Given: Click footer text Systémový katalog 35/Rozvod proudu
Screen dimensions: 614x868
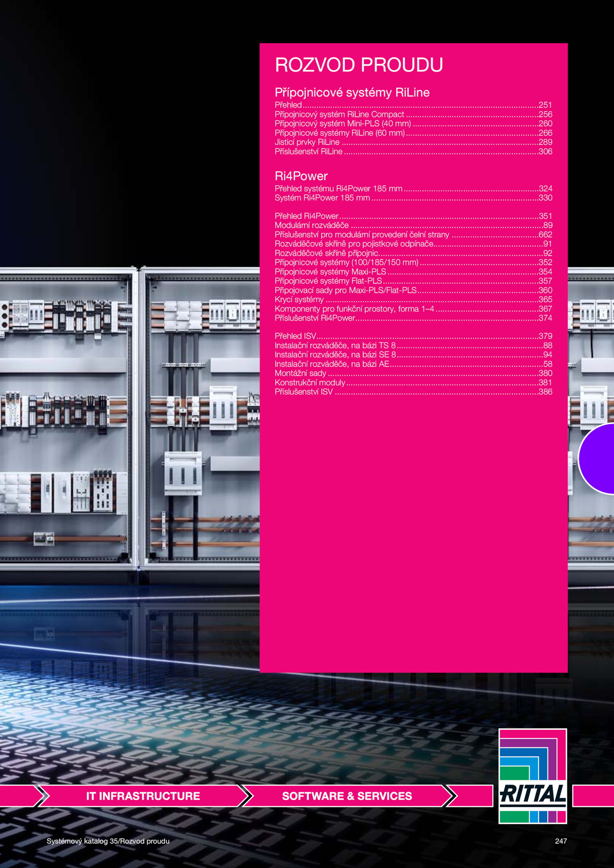Looking at the screenshot, I should (x=108, y=841).
